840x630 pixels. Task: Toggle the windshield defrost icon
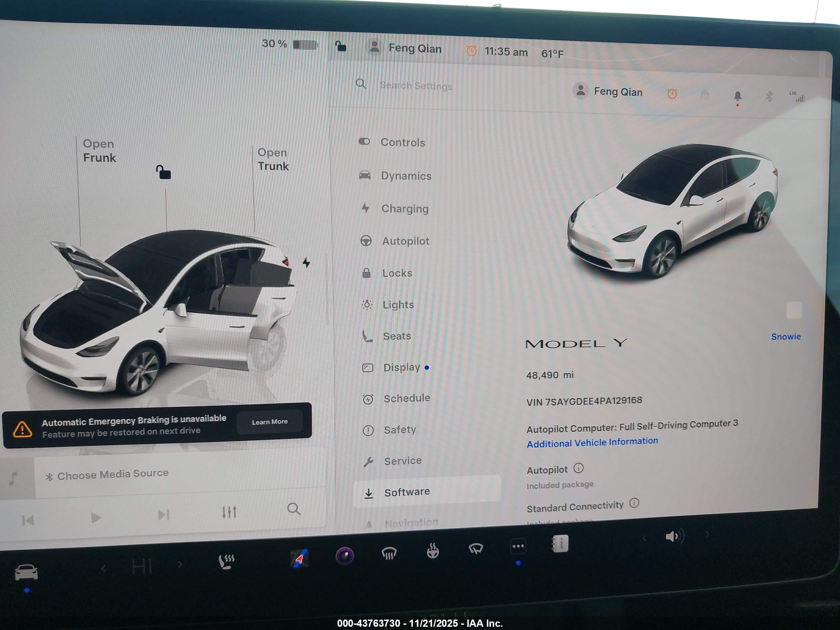coord(389,553)
